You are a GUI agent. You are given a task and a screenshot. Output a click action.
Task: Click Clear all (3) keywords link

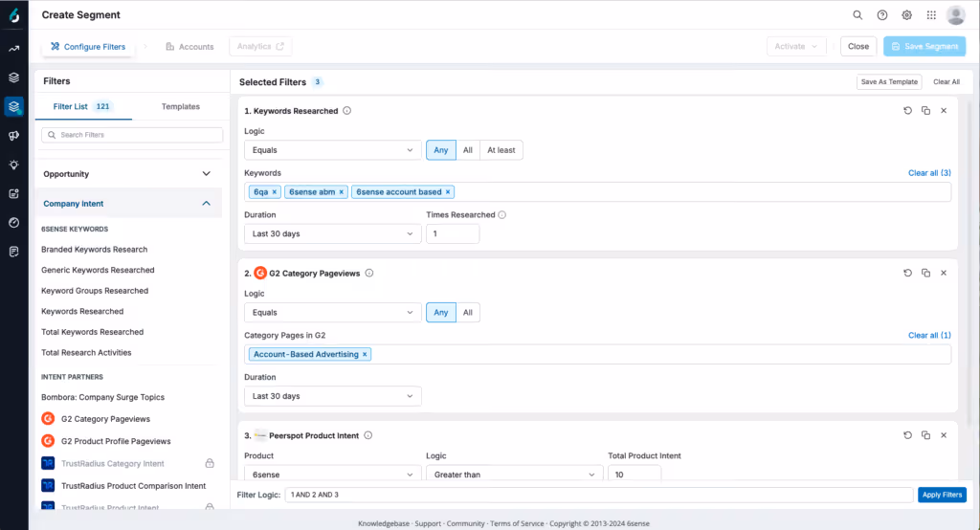929,173
